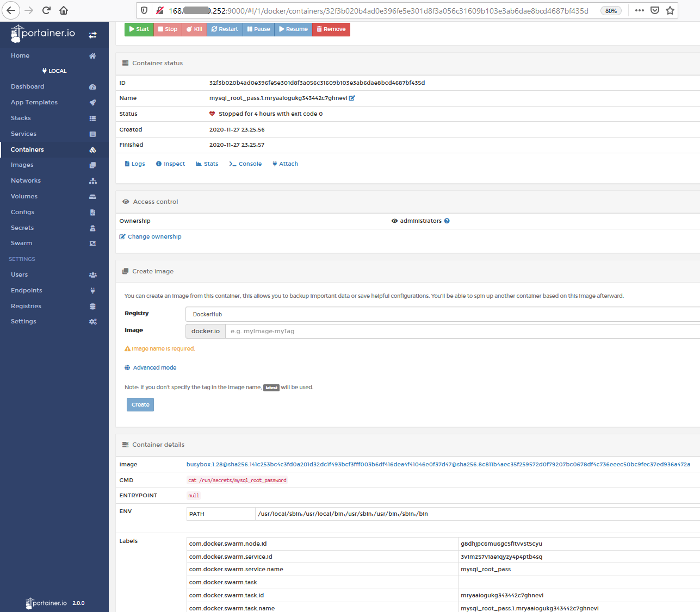Click the edit container name icon
Viewport: 700px width, 612px height.
(x=352, y=98)
